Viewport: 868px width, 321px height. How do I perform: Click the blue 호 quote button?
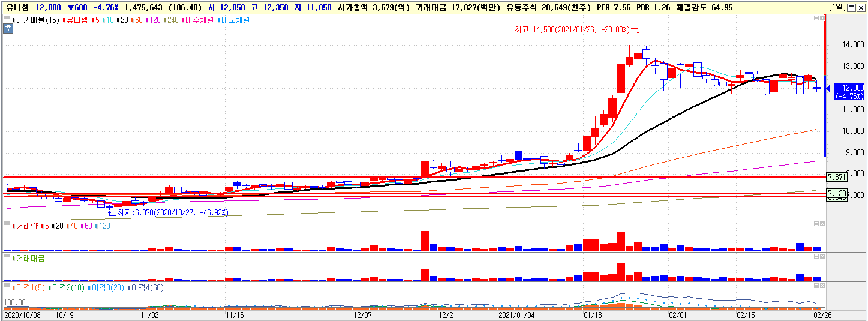tap(8, 29)
